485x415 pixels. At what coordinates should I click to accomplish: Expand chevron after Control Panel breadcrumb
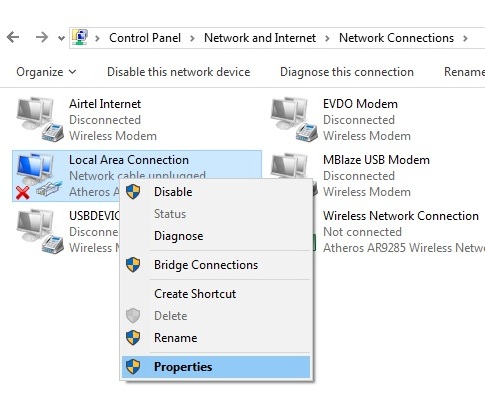click(192, 38)
